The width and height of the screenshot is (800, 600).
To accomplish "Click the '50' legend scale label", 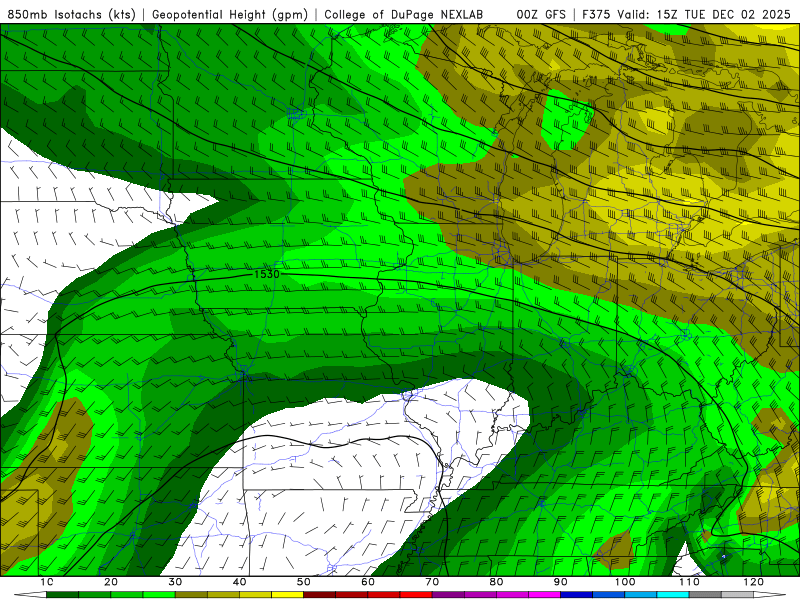I will 304,582.
